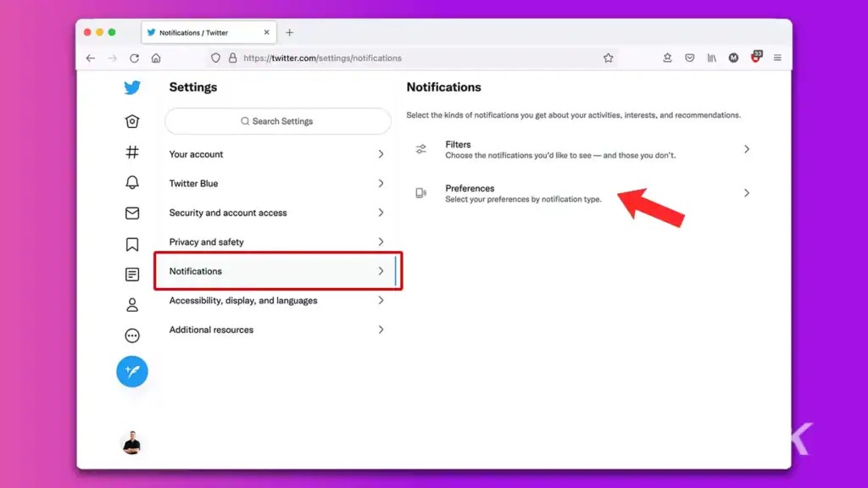Open your Twitter Profile via person icon
The image size is (868, 488).
[x=132, y=304]
